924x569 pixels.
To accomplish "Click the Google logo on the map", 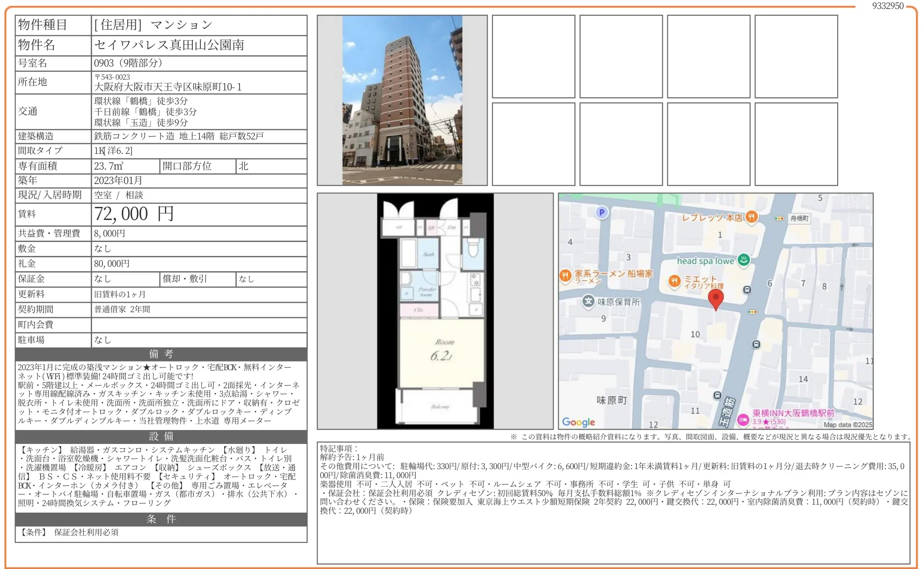I will pyautogui.click(x=578, y=422).
